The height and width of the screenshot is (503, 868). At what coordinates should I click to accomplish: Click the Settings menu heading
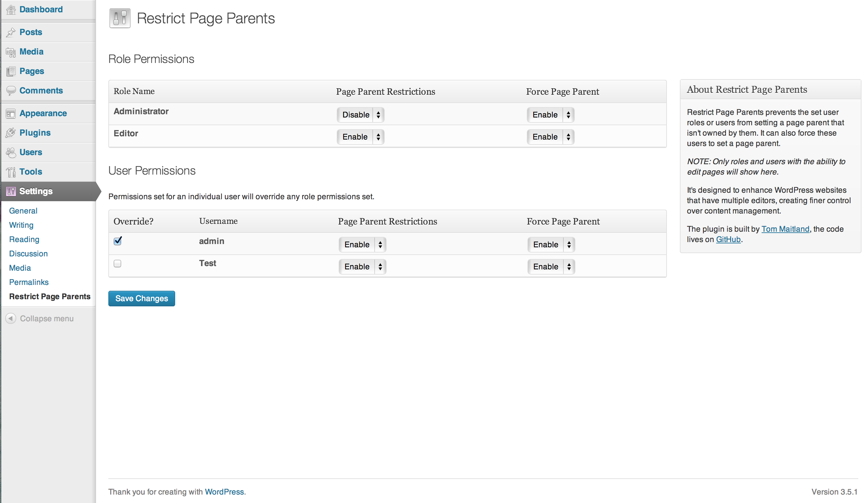click(x=36, y=191)
